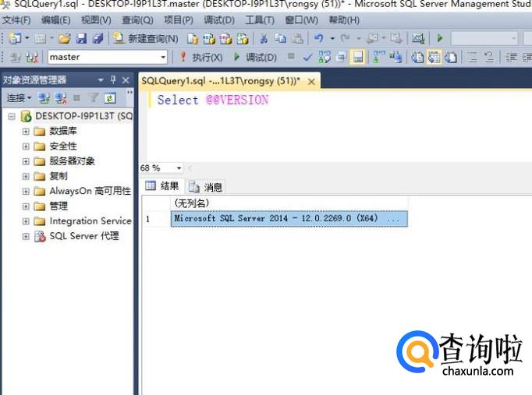Click the DMX query icon
532x395 pixels.
click(225, 39)
